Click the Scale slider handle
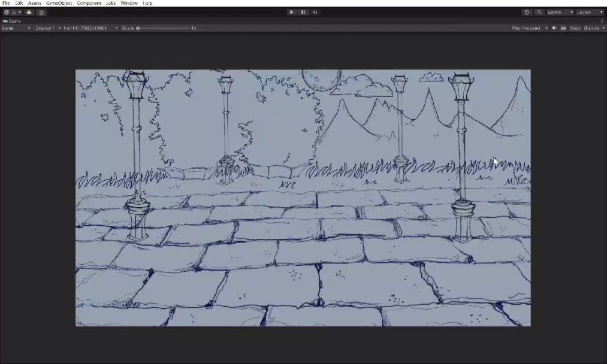This screenshot has width=607, height=364. coord(138,28)
